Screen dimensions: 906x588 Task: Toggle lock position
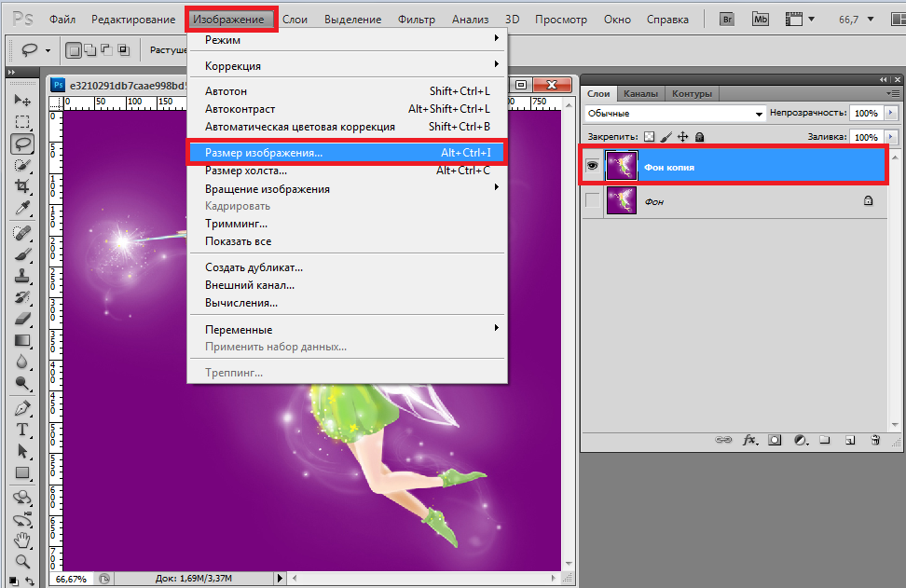click(683, 137)
